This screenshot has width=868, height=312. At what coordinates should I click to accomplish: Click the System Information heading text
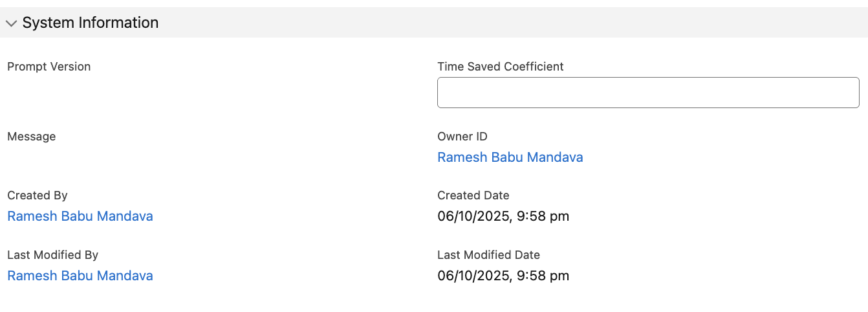coord(90,23)
